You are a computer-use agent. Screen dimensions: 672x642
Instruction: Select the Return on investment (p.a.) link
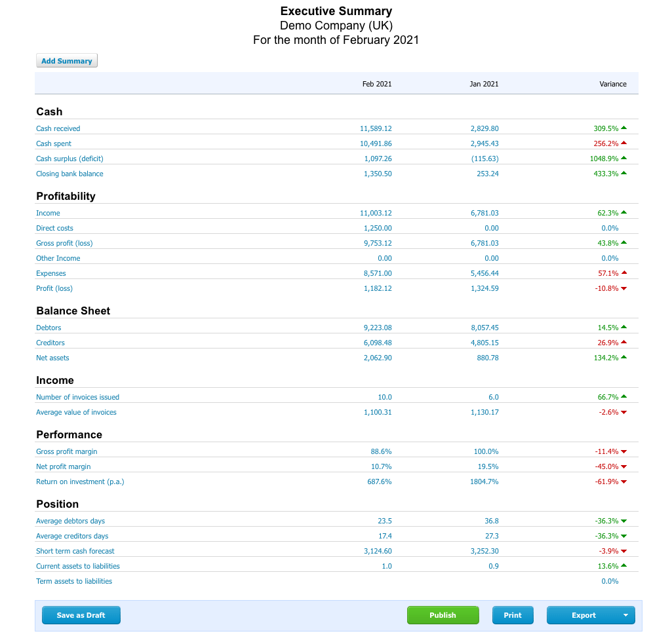[80, 481]
